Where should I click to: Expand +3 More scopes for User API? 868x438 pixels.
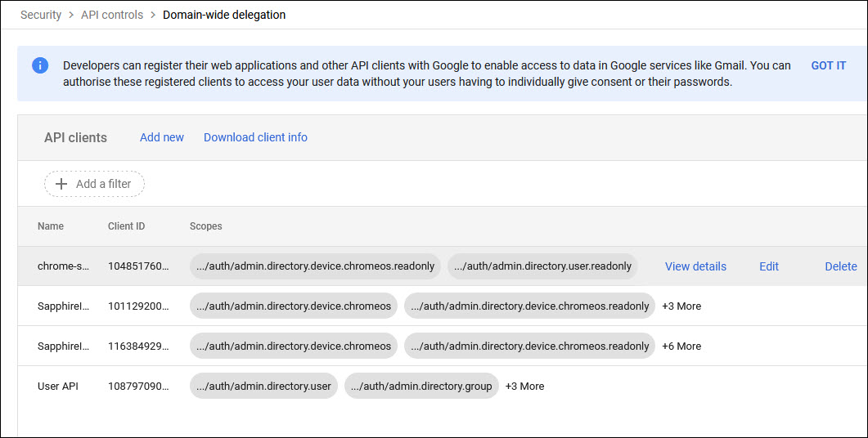[524, 387]
